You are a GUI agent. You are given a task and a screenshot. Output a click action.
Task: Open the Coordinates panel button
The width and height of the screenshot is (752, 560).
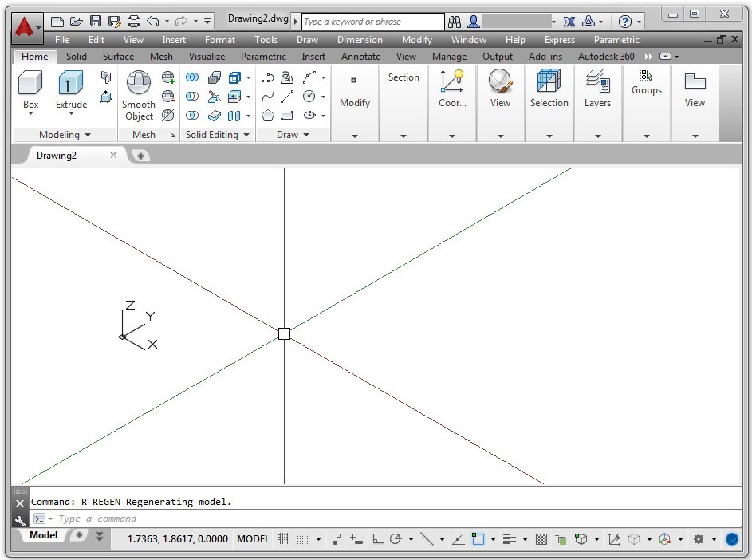pos(452,89)
